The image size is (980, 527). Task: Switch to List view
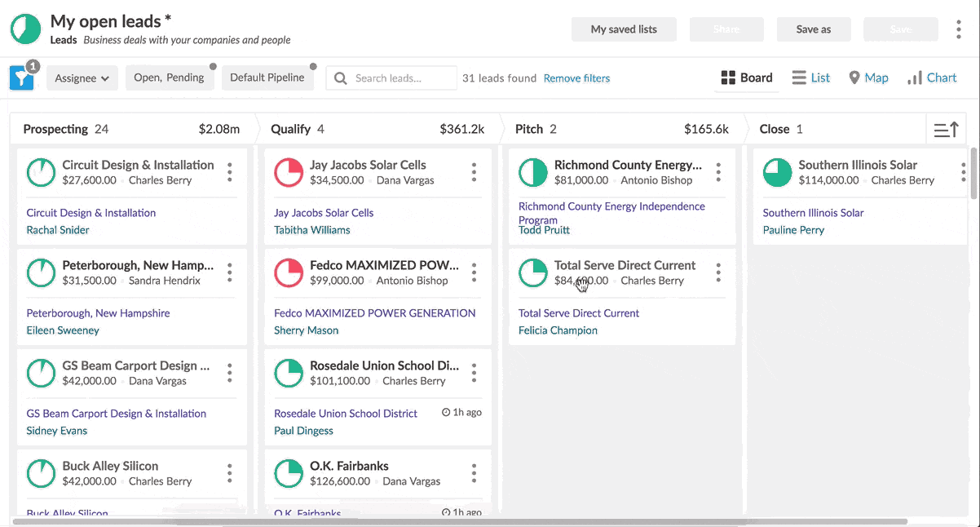pyautogui.click(x=811, y=78)
